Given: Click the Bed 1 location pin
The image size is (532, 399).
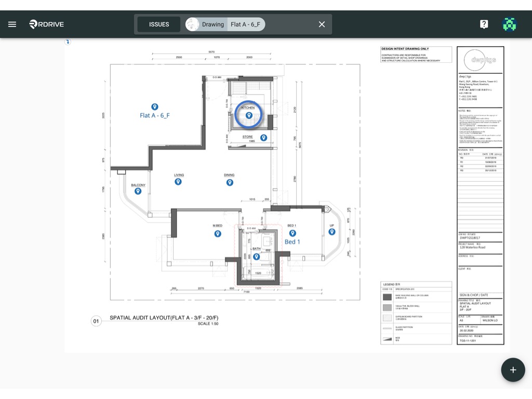Looking at the screenshot, I should (292, 233).
